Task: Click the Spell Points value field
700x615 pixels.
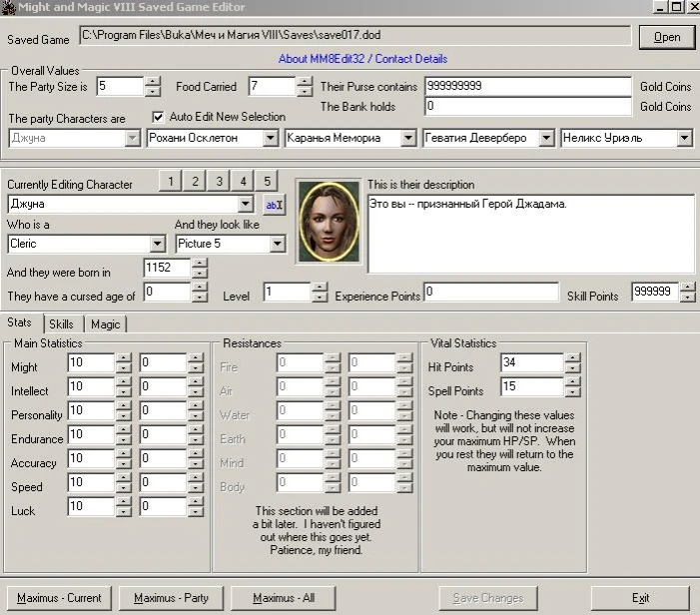Action: [x=532, y=386]
